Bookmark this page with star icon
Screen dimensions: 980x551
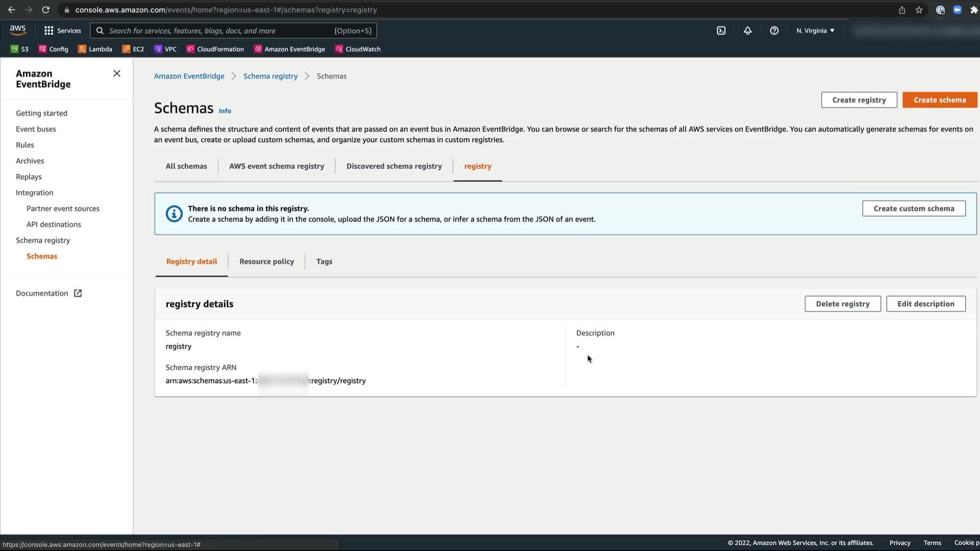(919, 10)
